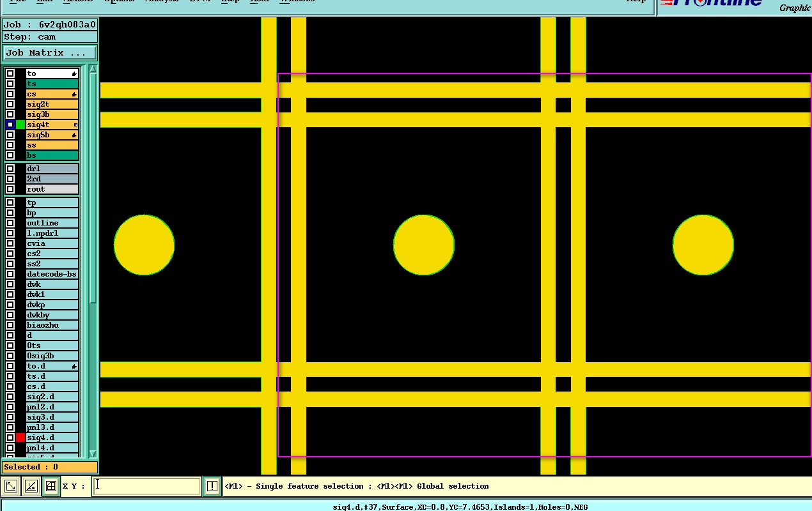Click the hand marker on sig5b layer
Screen dimensions: 812x511
75,135
